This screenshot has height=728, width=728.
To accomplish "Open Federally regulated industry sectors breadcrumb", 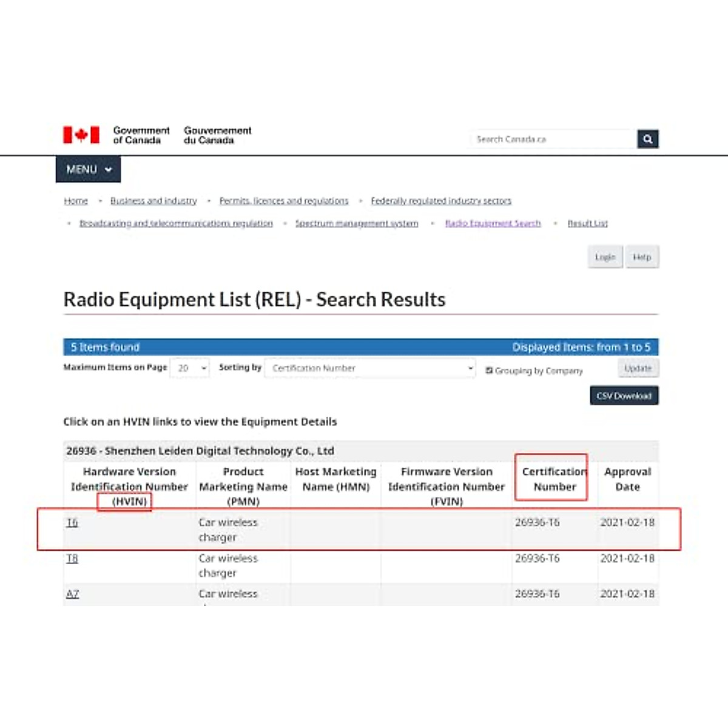I will (x=441, y=201).
